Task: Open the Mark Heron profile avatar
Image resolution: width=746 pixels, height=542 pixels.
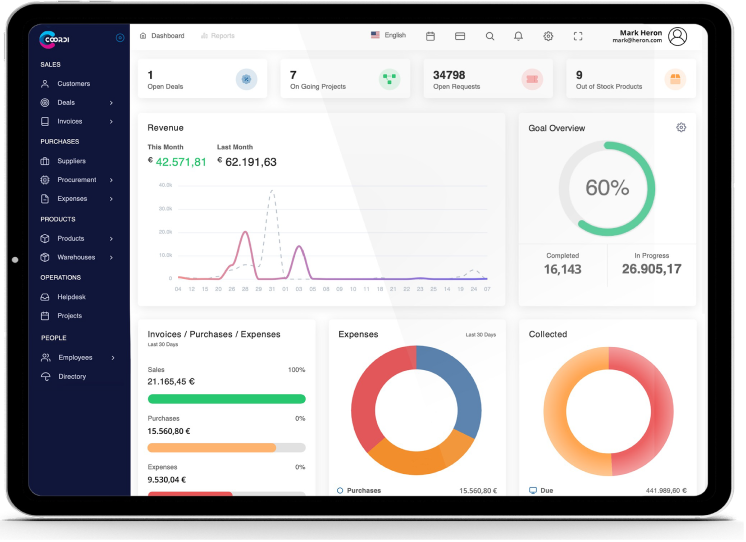Action: (678, 37)
